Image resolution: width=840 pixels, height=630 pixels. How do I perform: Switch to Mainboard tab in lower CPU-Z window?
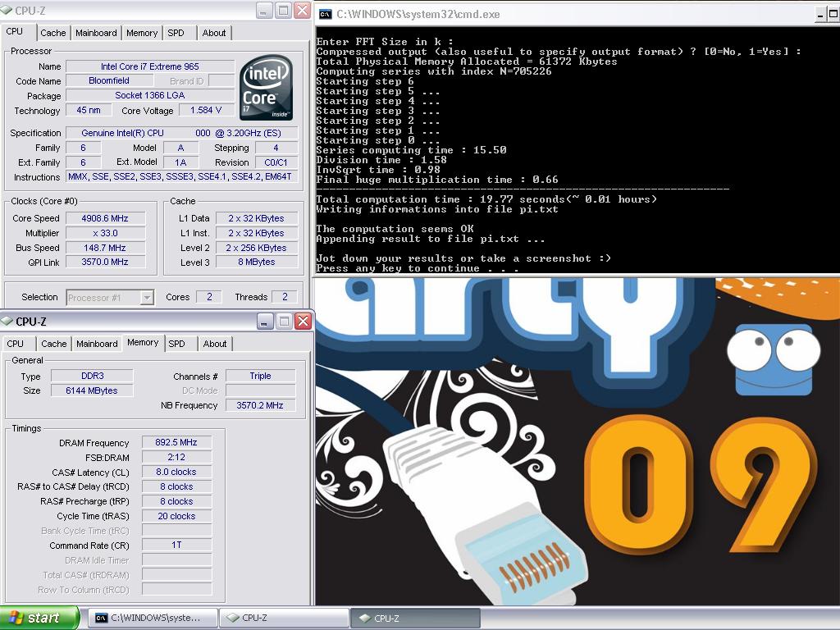pyautogui.click(x=97, y=344)
